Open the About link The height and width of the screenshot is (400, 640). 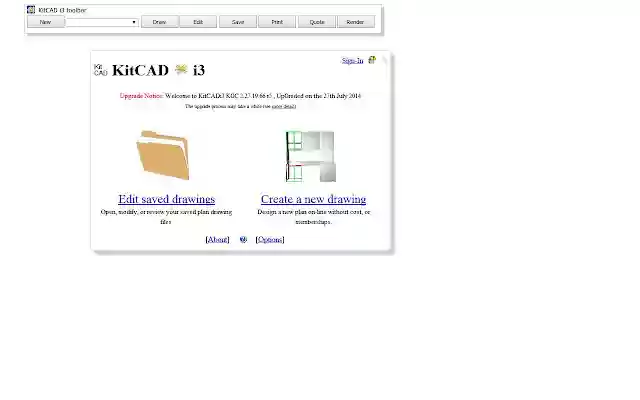pyautogui.click(x=218, y=240)
